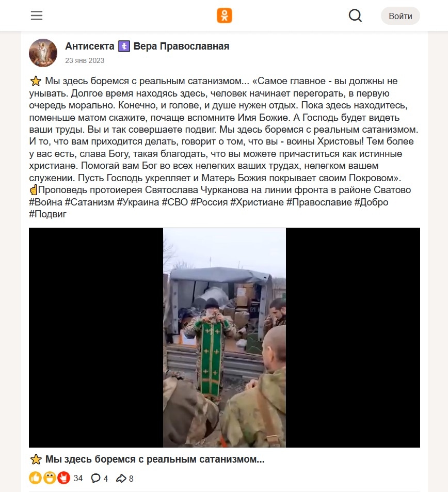This screenshot has height=492, width=448.
Task: Open the #Подвиг hashtag
Action: pyautogui.click(x=48, y=214)
